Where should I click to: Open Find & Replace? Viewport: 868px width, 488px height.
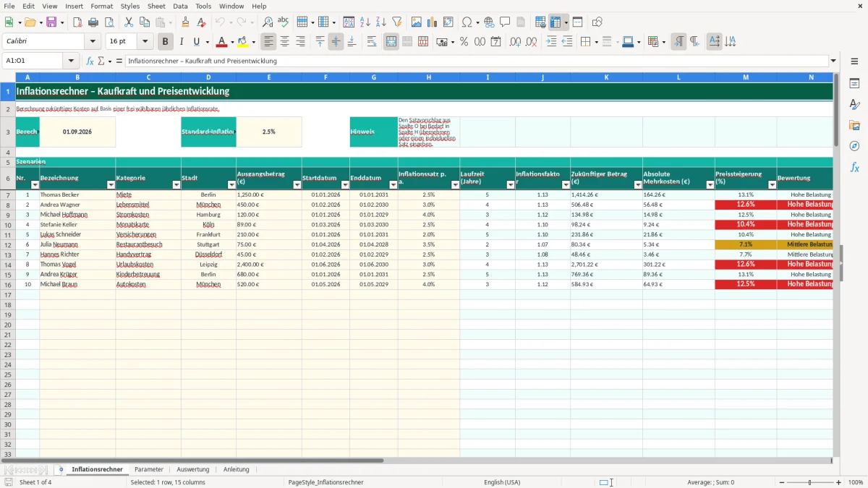(x=268, y=22)
